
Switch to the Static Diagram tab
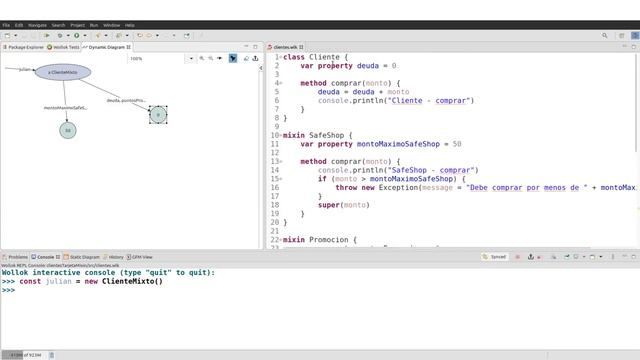[x=82, y=257]
